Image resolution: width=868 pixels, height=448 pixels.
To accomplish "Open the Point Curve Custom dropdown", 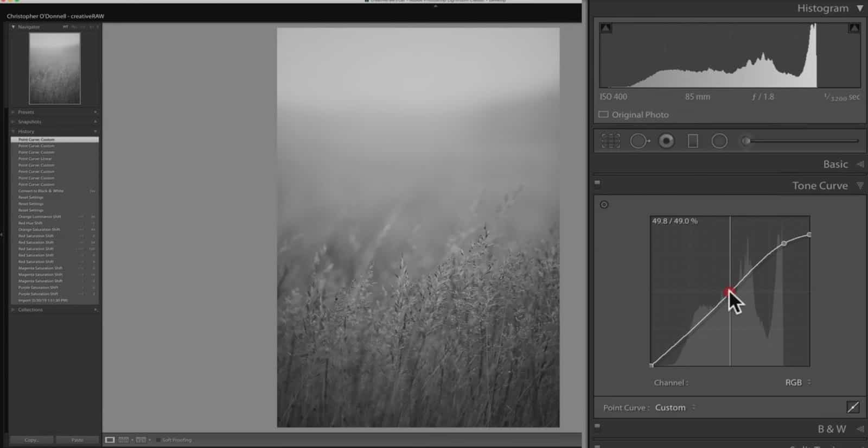I will point(675,407).
